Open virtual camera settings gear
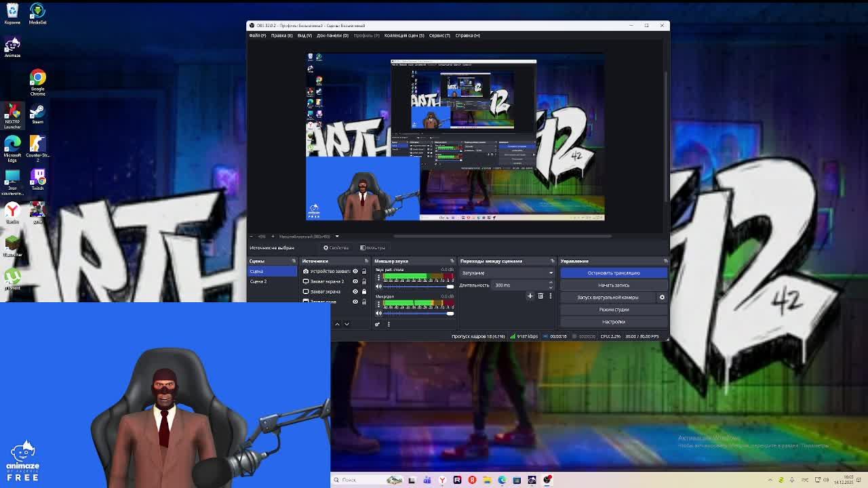This screenshot has height=488, width=868. click(662, 298)
